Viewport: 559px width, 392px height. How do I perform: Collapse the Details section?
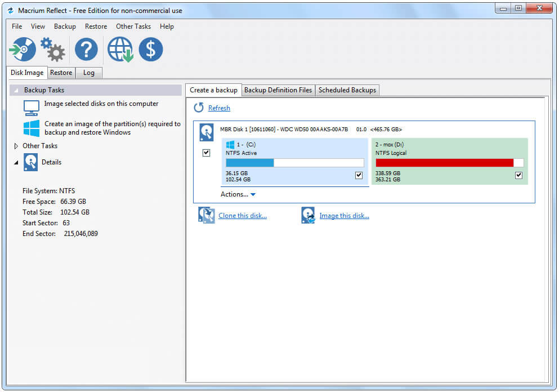coord(16,162)
